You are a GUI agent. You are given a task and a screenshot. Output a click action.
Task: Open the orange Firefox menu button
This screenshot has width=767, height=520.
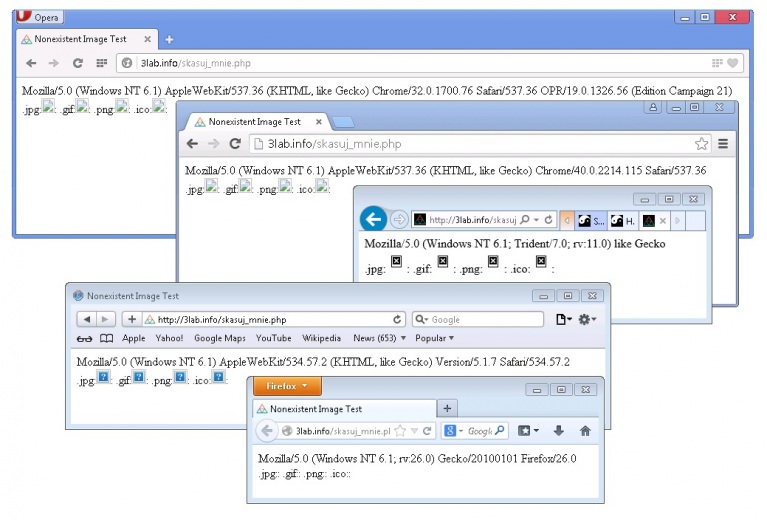pos(286,386)
